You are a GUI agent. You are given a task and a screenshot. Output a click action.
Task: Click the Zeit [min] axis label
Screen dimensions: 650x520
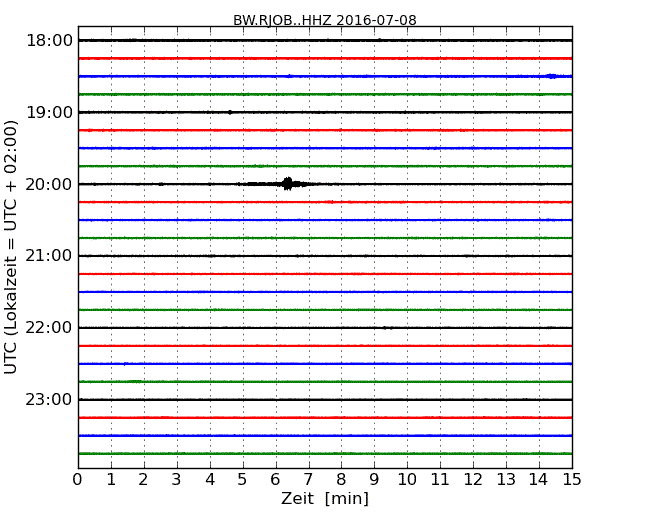coord(325,498)
